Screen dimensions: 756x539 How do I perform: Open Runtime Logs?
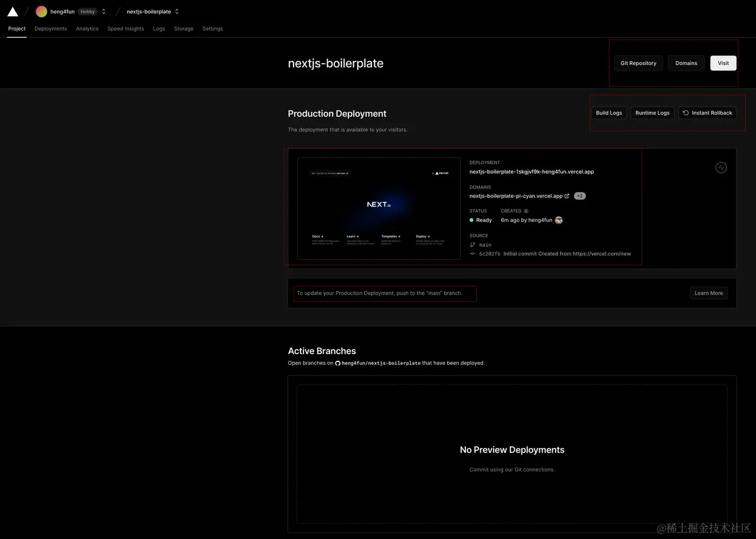tap(653, 113)
